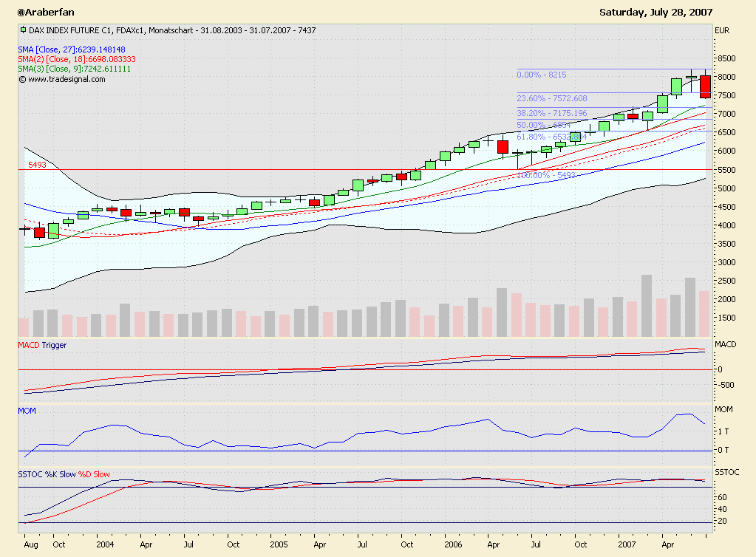Click the 4500 price axis label
This screenshot has height=557, width=756.
(x=726, y=207)
